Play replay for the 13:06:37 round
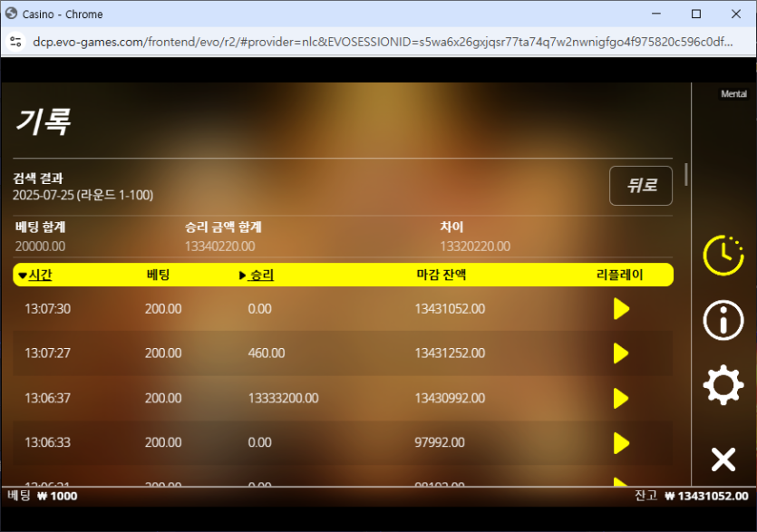This screenshot has width=757, height=532. point(621,398)
